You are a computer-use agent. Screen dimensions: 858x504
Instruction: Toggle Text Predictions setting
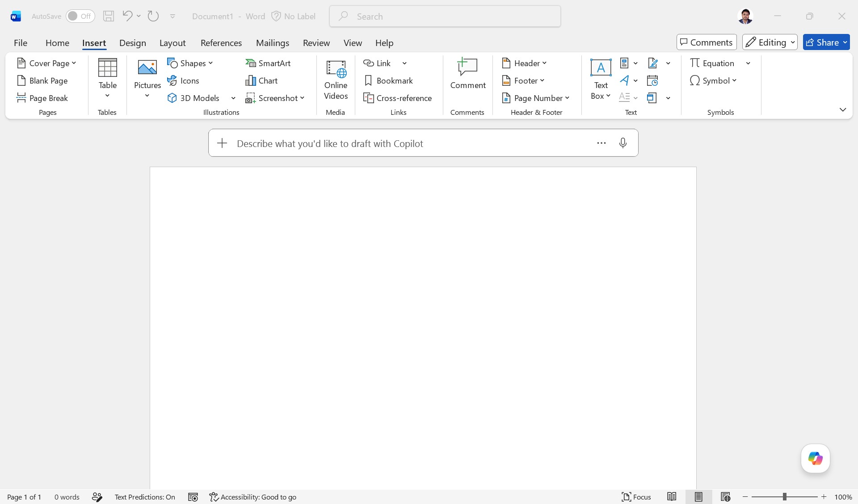click(x=145, y=497)
